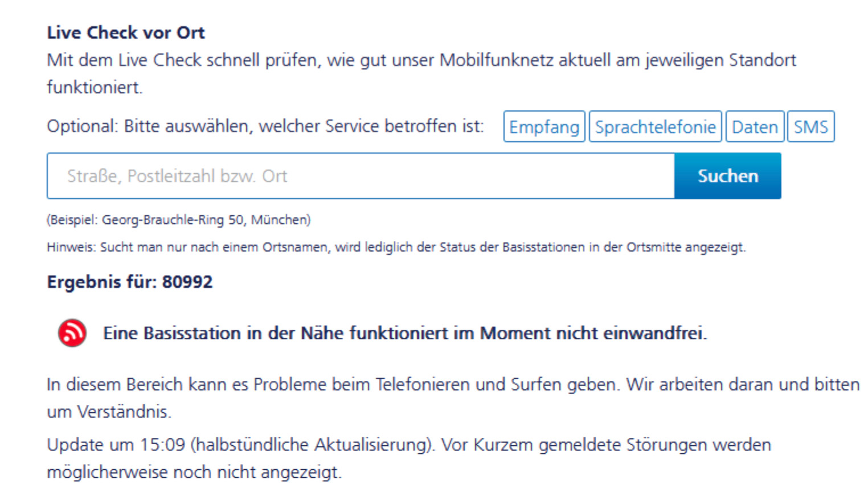Focus the Straße, Postleitzahl bzw. Ort field

361,176
